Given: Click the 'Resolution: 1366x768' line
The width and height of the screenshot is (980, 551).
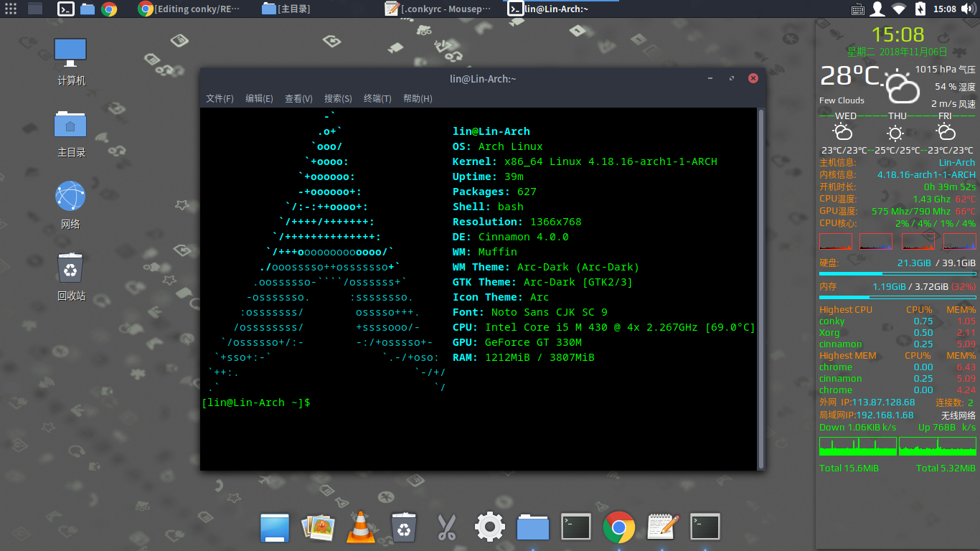Looking at the screenshot, I should pyautogui.click(x=517, y=222).
